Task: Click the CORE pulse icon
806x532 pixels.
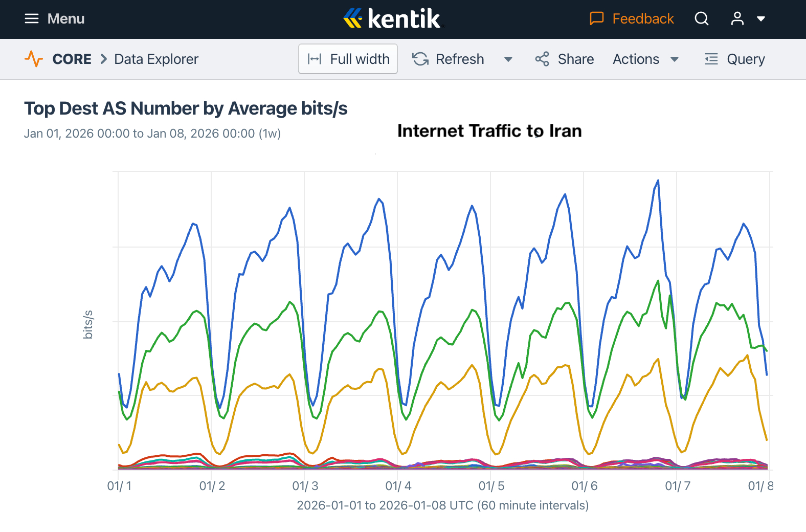Action: (x=34, y=59)
